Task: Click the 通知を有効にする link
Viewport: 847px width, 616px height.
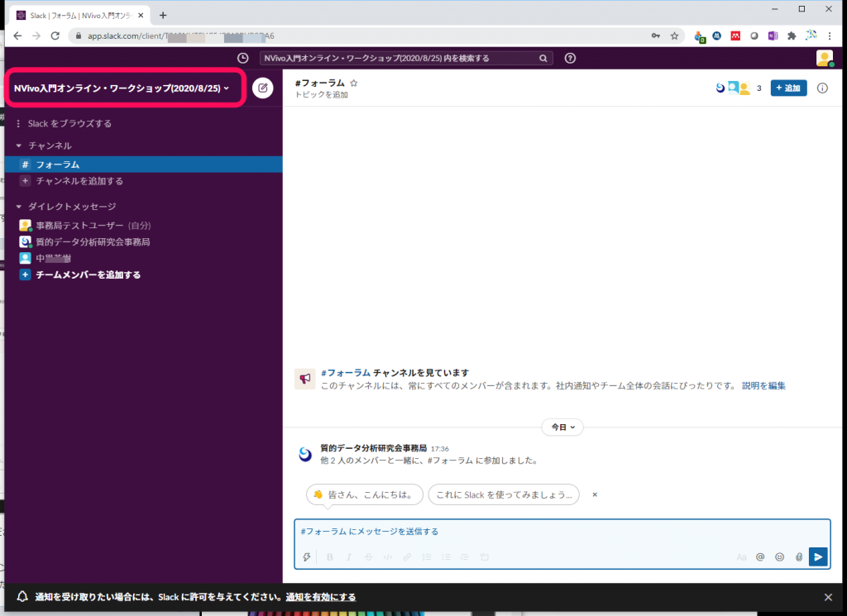Action: 321,597
